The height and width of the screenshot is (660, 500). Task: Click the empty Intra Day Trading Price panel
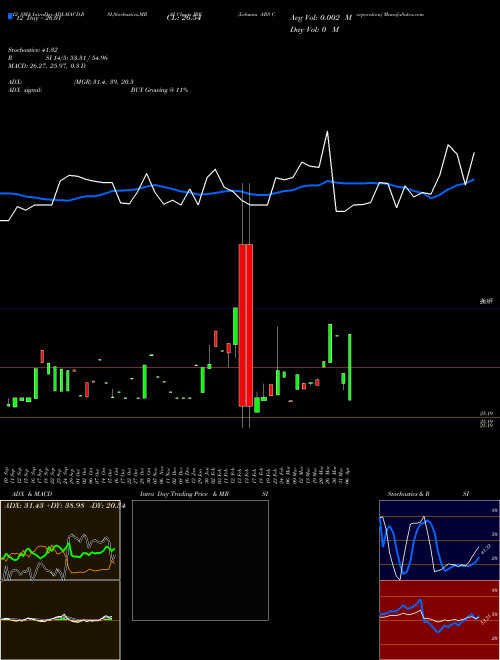(x=200, y=560)
